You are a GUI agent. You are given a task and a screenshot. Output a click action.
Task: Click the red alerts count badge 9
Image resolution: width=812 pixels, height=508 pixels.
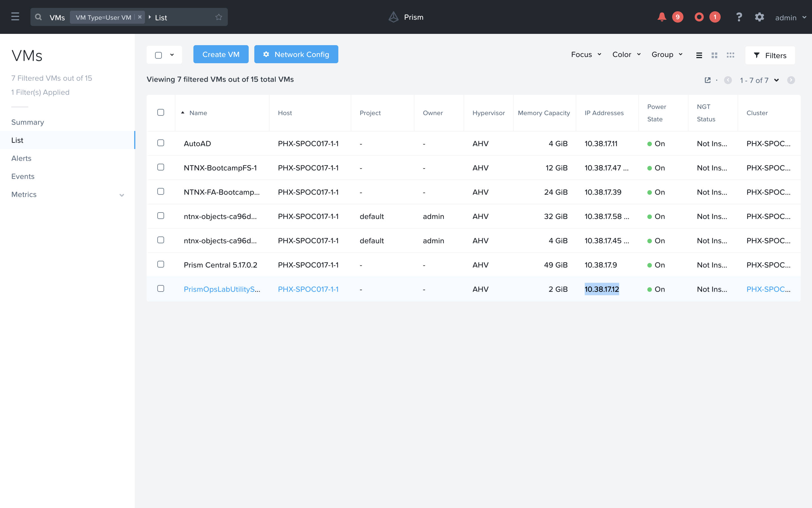tap(678, 17)
